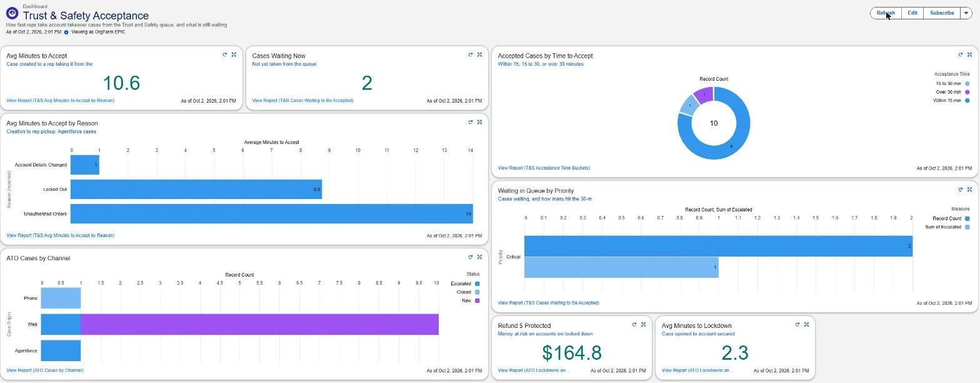Refresh the Refund $ Protected widget
Screen dimensions: 980x383
click(634, 325)
